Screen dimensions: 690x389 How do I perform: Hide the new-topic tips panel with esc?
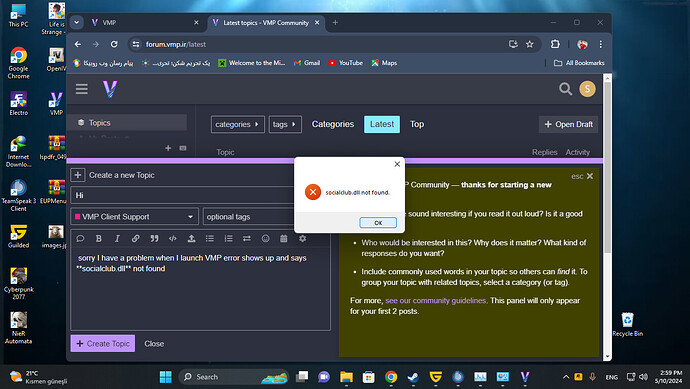[x=583, y=176]
